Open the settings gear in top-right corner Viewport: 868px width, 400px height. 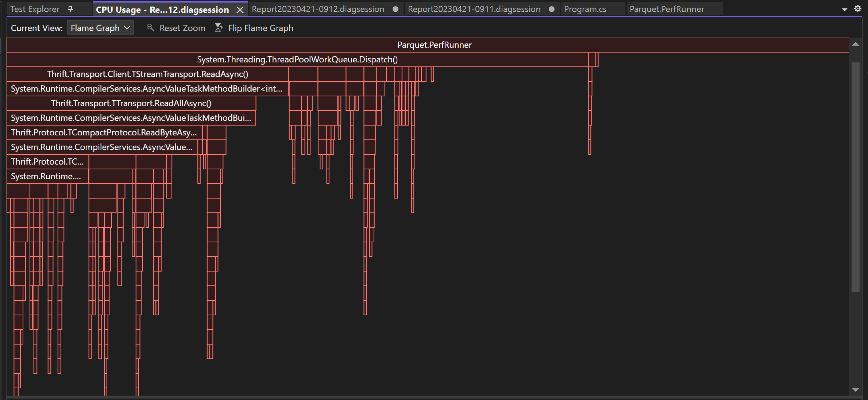coord(858,8)
